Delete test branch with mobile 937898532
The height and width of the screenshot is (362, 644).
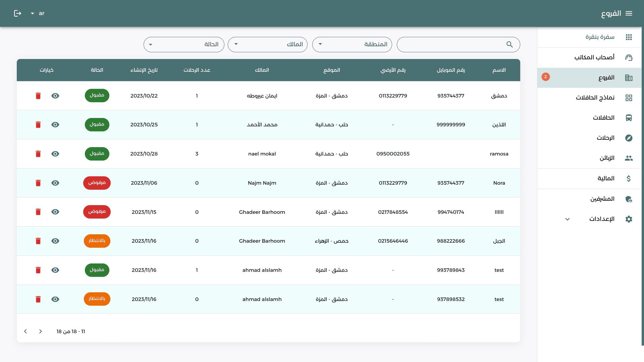pyautogui.click(x=38, y=299)
